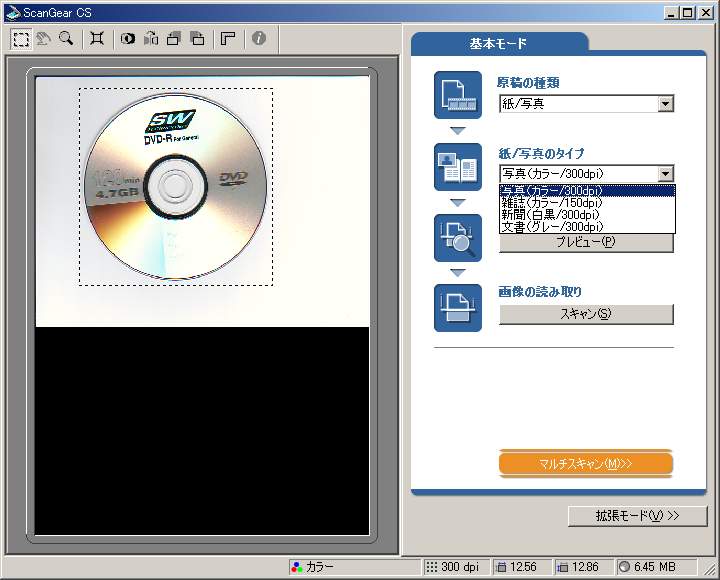
Task: Click the 6.45 MB file size icon
Action: coord(624,567)
